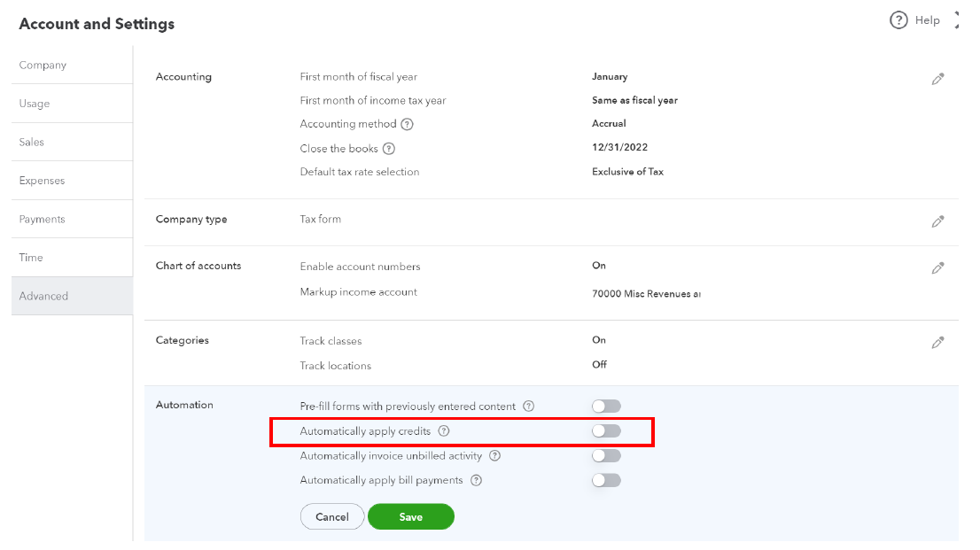Click the 70000 Misc Revenues account value
The image size is (980, 550).
click(646, 293)
